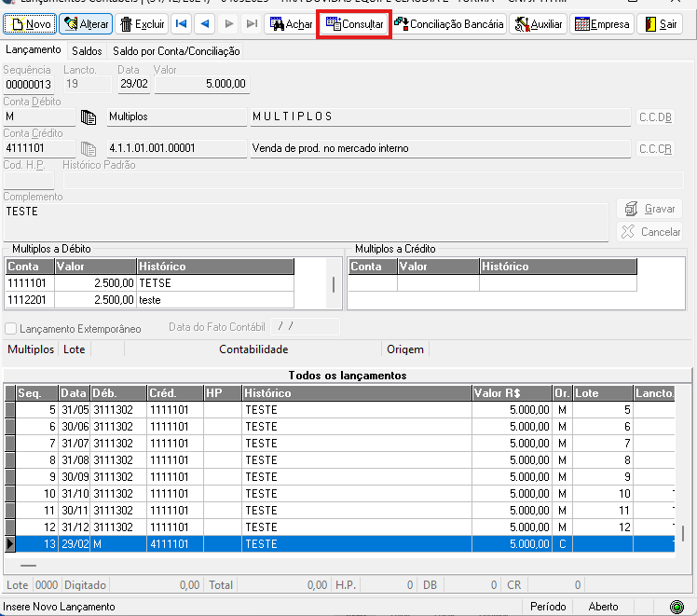Switch to Lançamento tab

click(x=34, y=49)
